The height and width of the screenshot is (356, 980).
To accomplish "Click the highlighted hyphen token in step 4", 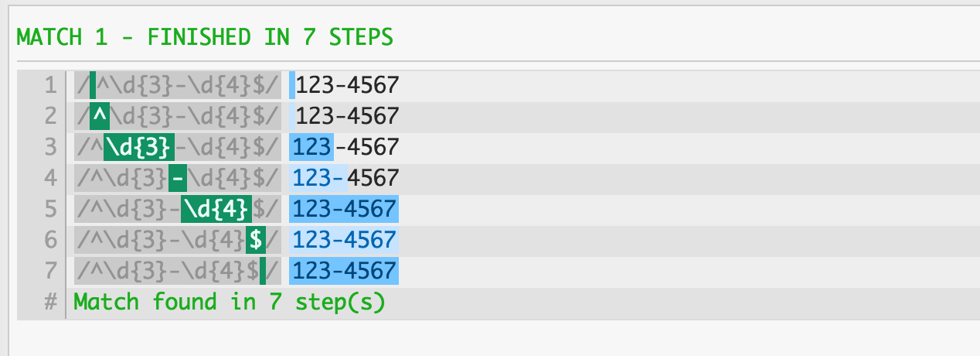I will [179, 178].
